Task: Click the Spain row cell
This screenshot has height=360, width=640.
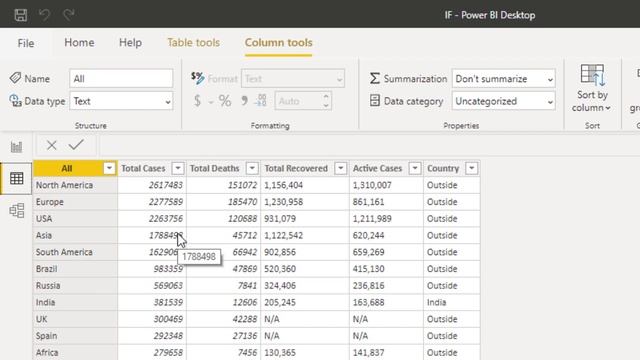Action: pyautogui.click(x=75, y=336)
